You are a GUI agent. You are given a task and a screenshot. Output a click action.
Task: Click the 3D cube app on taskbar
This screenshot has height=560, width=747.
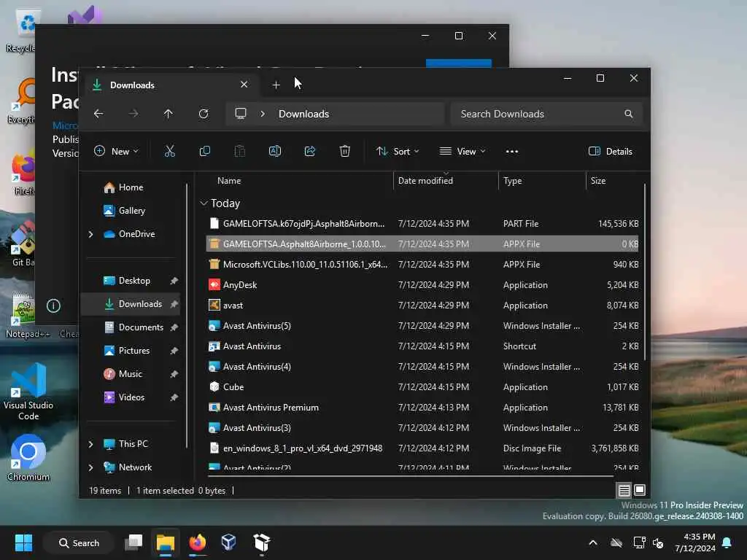point(228,542)
